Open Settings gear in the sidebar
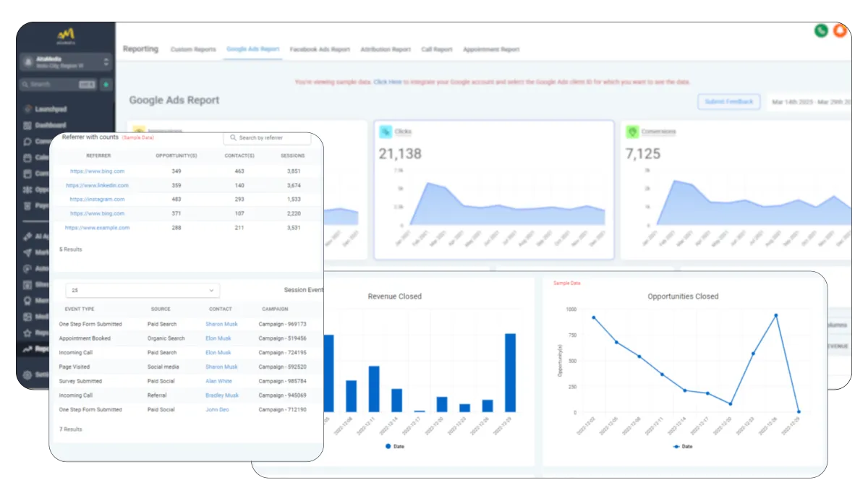This screenshot has width=868, height=488. [x=27, y=374]
